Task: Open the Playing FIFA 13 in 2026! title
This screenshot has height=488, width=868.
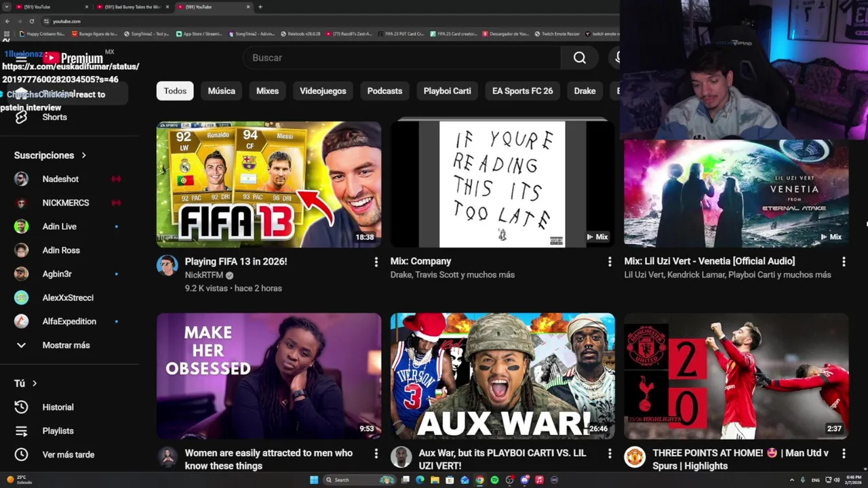Action: click(x=236, y=262)
